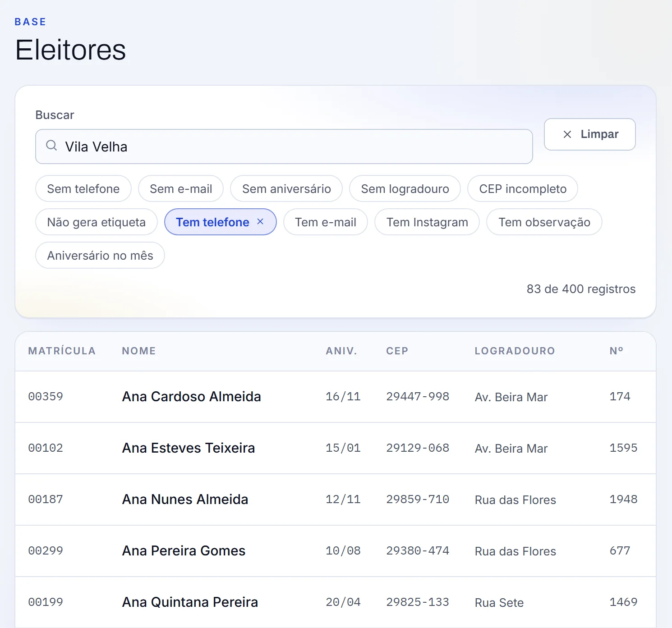Click the Nº column header

(x=617, y=351)
